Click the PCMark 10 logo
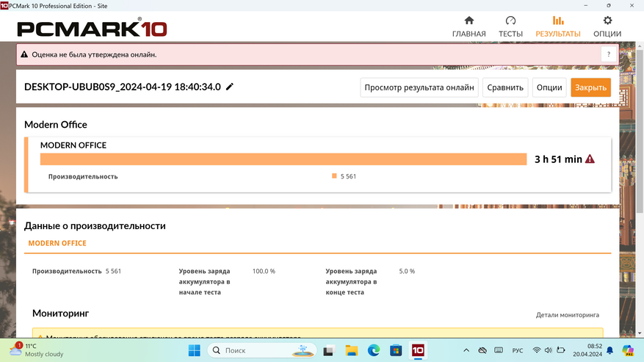644x362 pixels. pyautogui.click(x=92, y=27)
